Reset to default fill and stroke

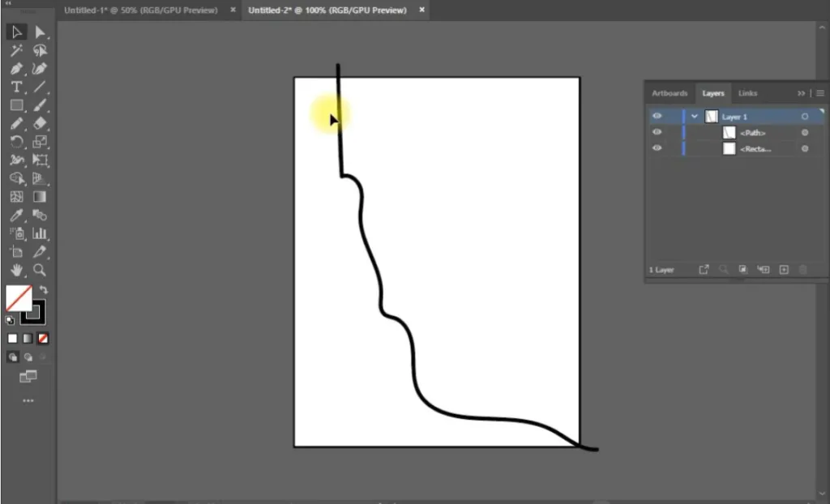coord(10,320)
